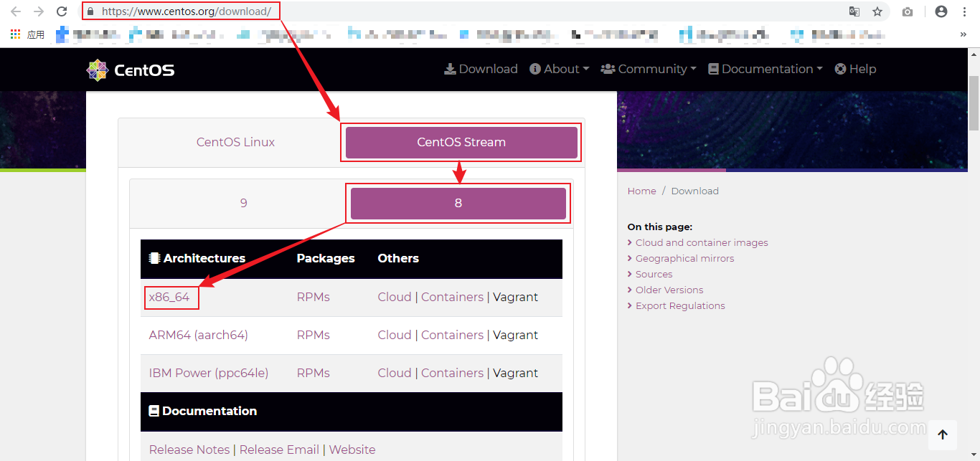Open RPMs link in x86_64 row
The width and height of the screenshot is (980, 461).
313,297
